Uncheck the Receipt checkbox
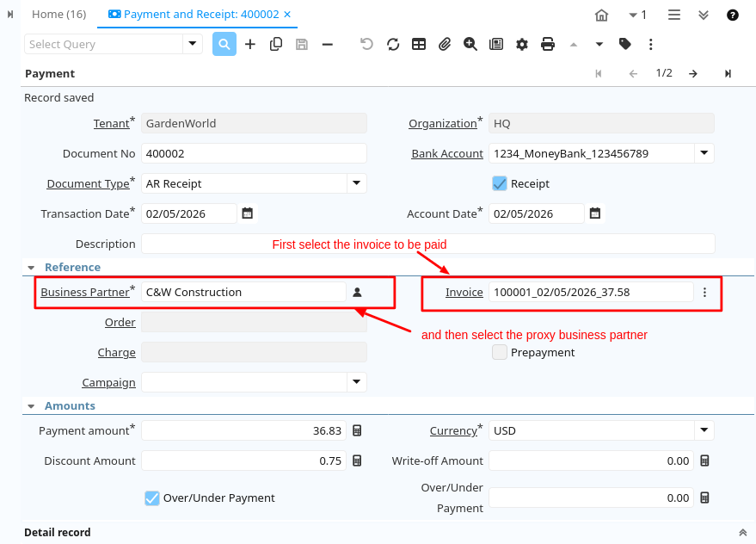This screenshot has width=756, height=544. (x=500, y=183)
